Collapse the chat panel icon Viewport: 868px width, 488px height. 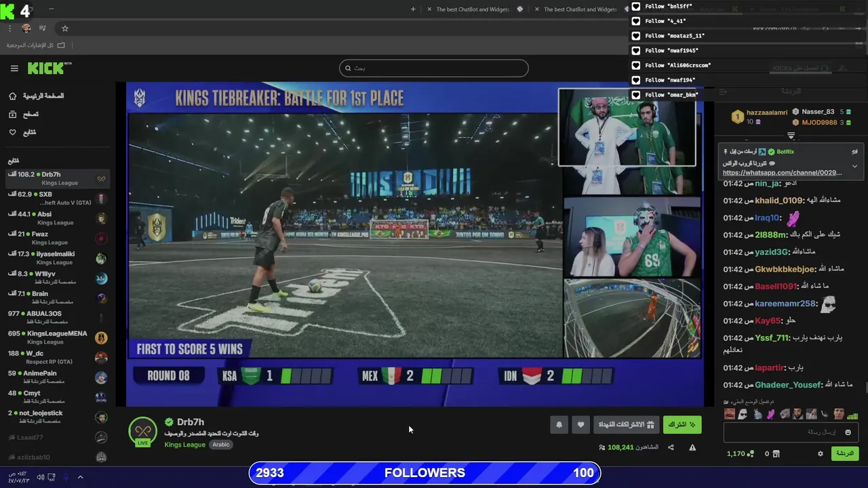coord(723,91)
